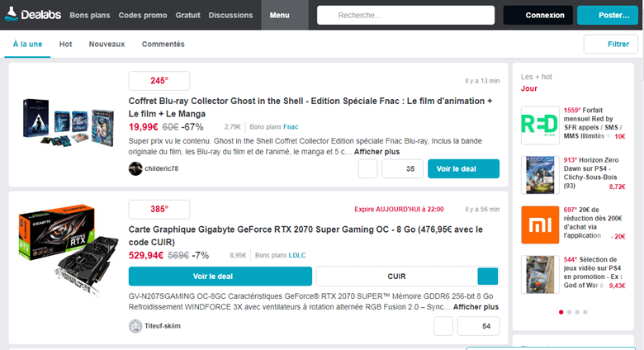Click the Dealabs logo

(x=32, y=15)
